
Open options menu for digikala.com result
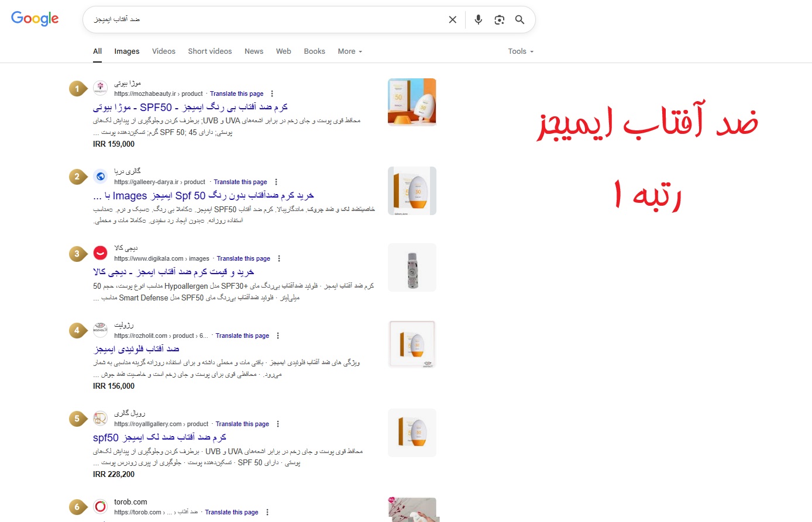coord(279,258)
